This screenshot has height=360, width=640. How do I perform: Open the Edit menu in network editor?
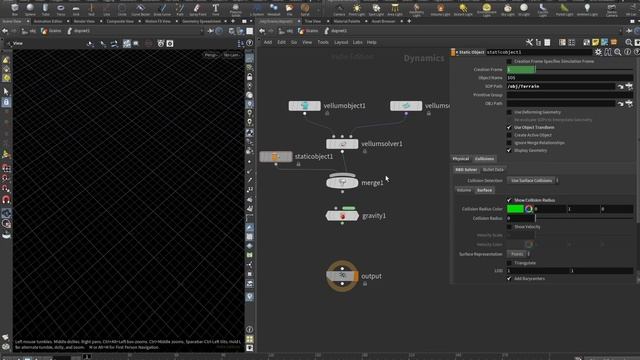coord(281,42)
